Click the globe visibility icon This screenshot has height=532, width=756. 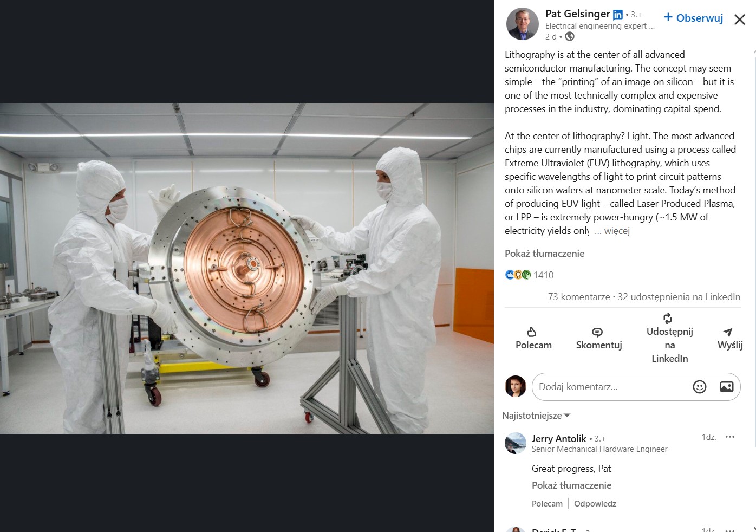click(570, 37)
